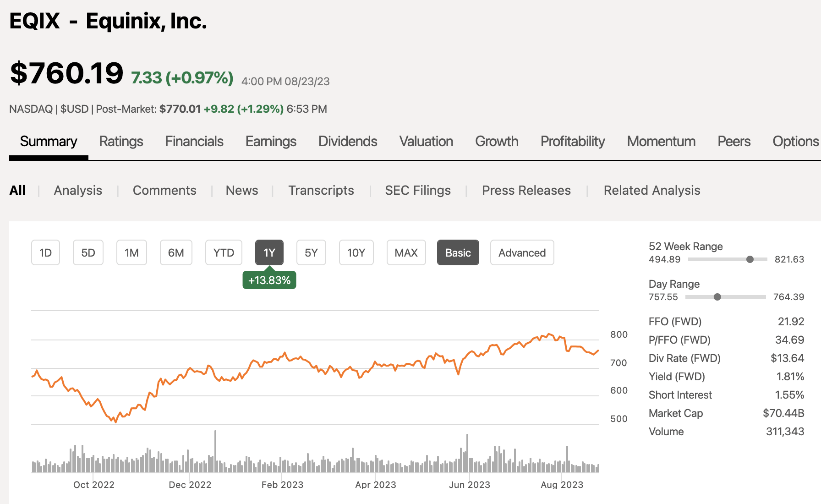Screen dimensions: 821x504
Task: Click Yield (FWD) value 1.81%
Action: tap(790, 377)
